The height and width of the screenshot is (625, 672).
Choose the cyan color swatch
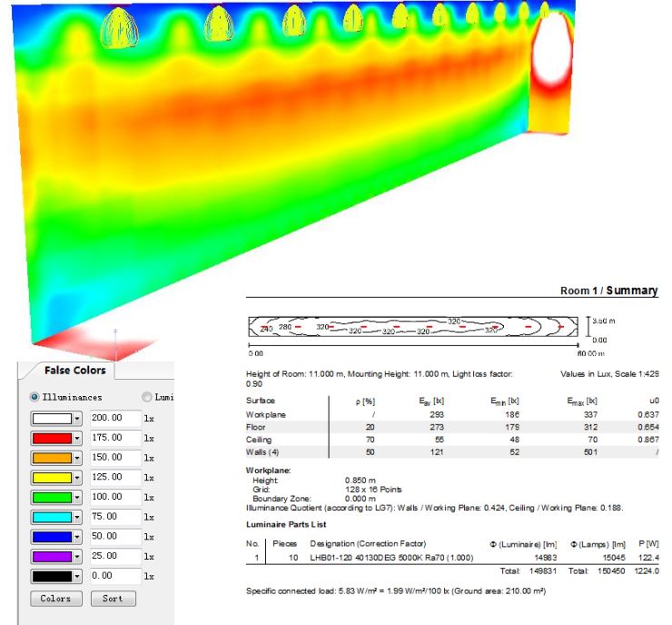coord(52,517)
